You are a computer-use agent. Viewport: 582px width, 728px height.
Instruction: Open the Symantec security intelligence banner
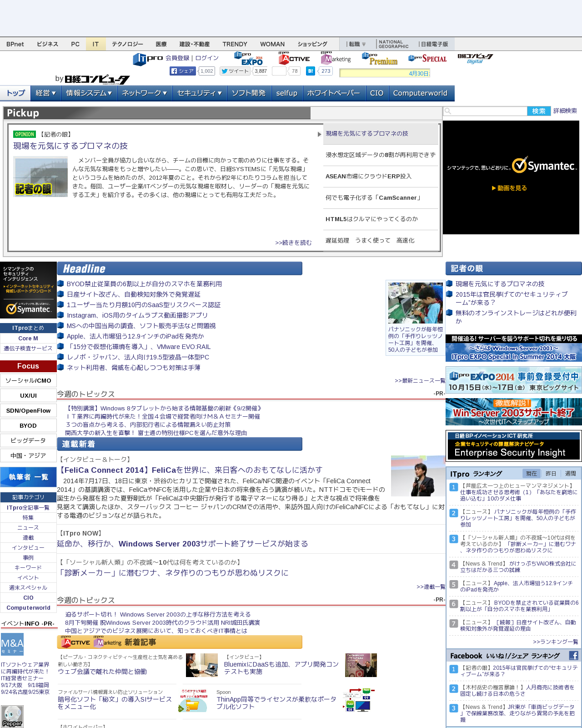(x=28, y=290)
